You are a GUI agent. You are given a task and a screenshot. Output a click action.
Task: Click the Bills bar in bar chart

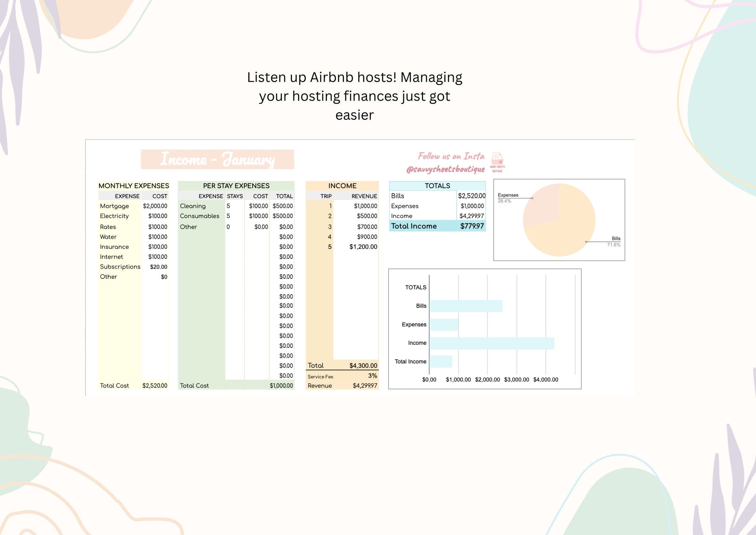[466, 306]
